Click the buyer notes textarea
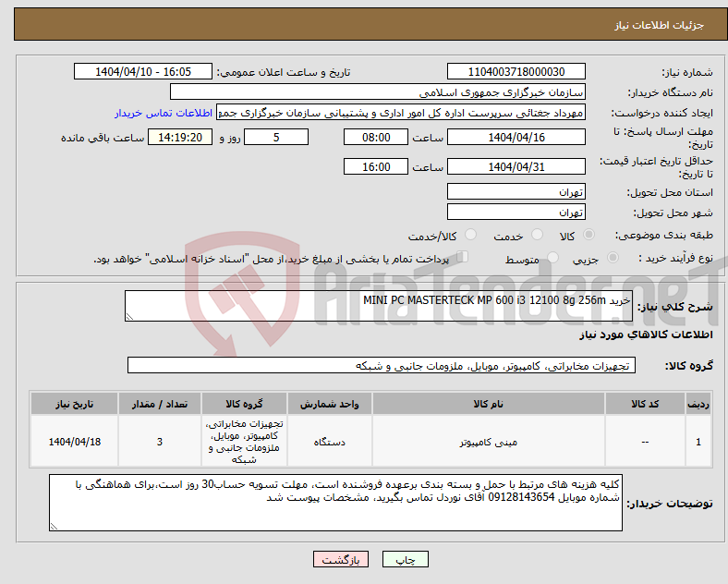This screenshot has height=584, width=728. pos(335,503)
